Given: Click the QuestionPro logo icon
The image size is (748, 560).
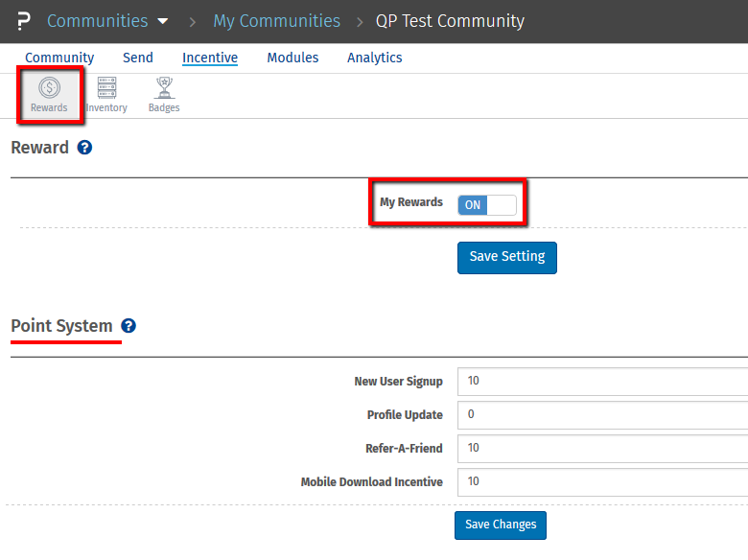Looking at the screenshot, I should pos(23,21).
